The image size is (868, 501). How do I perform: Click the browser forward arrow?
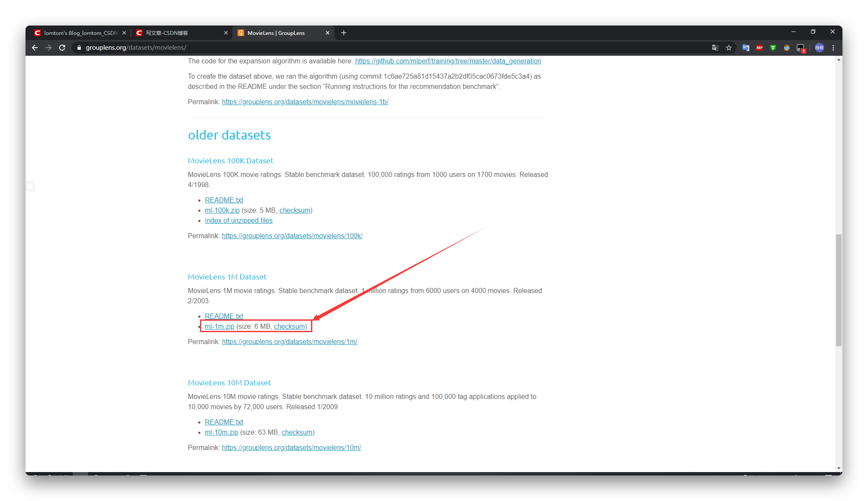tap(49, 48)
